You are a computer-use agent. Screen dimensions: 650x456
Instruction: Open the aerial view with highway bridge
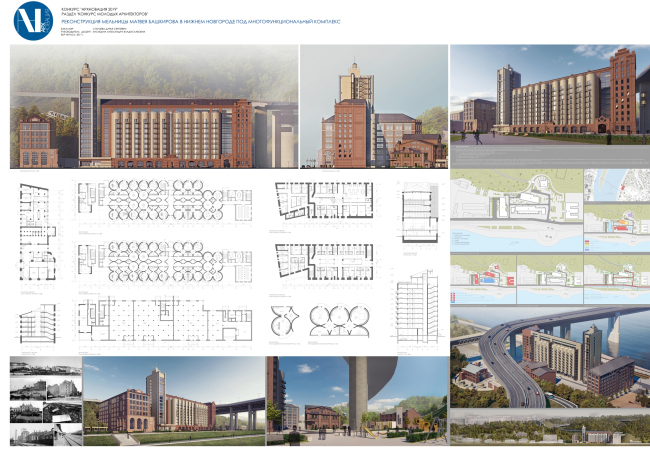[548, 362]
